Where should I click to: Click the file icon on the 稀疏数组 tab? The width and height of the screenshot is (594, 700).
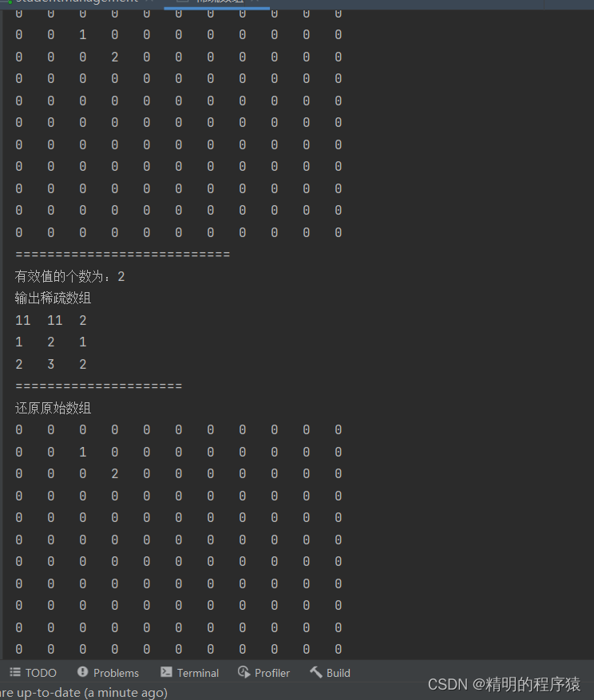click(181, 2)
